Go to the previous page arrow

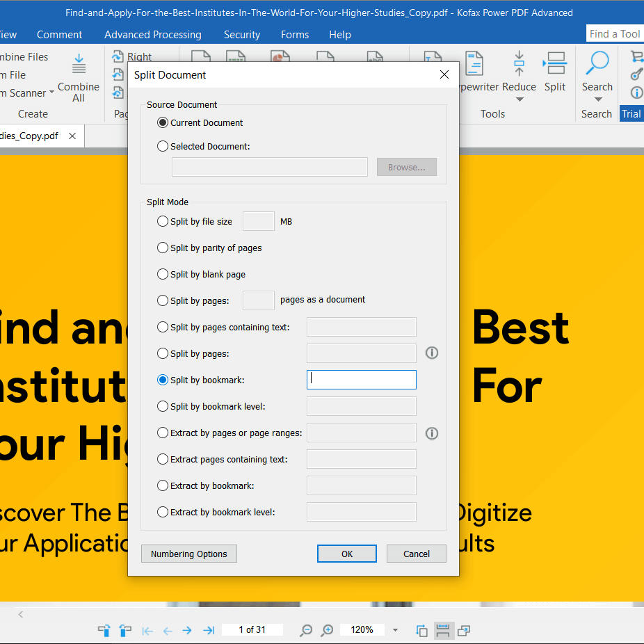(x=168, y=631)
